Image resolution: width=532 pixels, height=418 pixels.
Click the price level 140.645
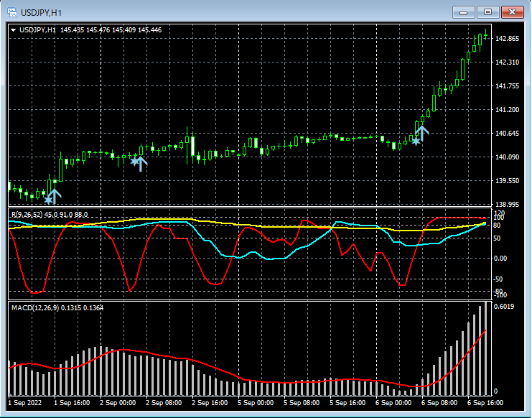[x=508, y=134]
